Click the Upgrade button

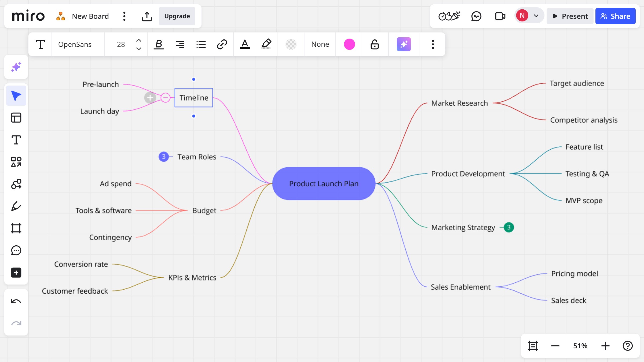[x=177, y=16]
